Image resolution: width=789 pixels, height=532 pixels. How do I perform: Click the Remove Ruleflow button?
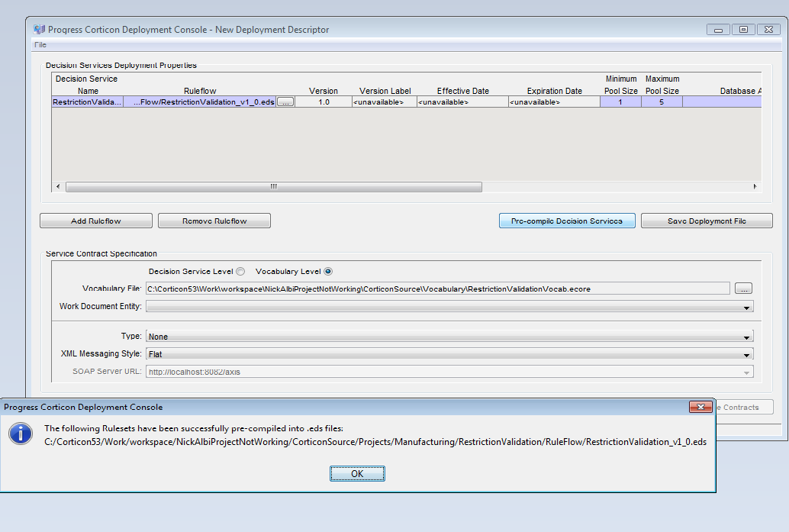[x=214, y=221]
